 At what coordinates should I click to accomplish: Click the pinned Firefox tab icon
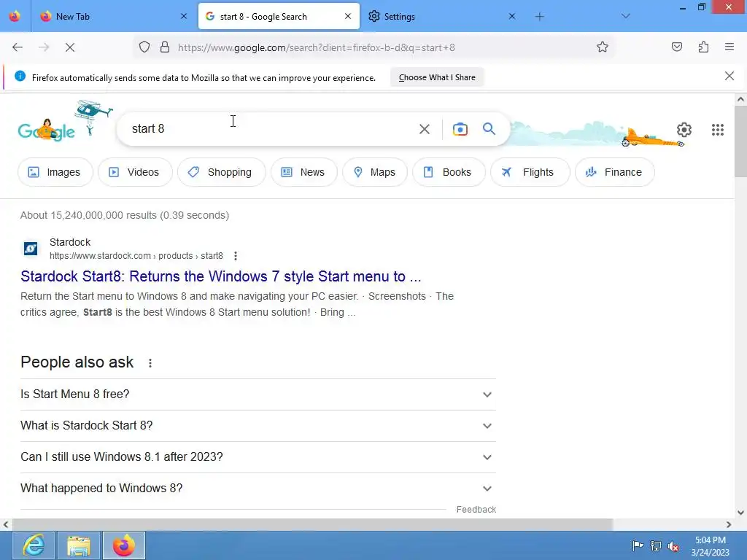pos(15,16)
